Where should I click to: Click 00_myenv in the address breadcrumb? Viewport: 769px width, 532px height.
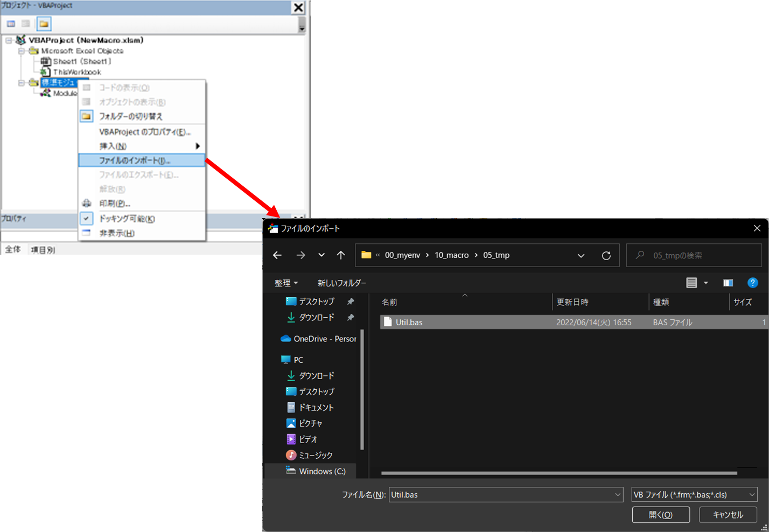402,255
